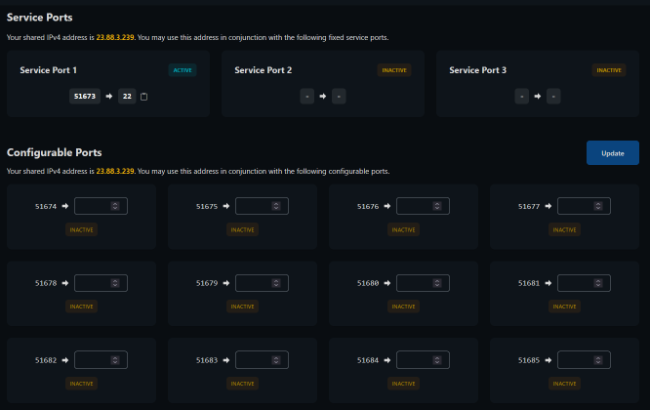Click the Update button
650x410 pixels.
point(612,153)
